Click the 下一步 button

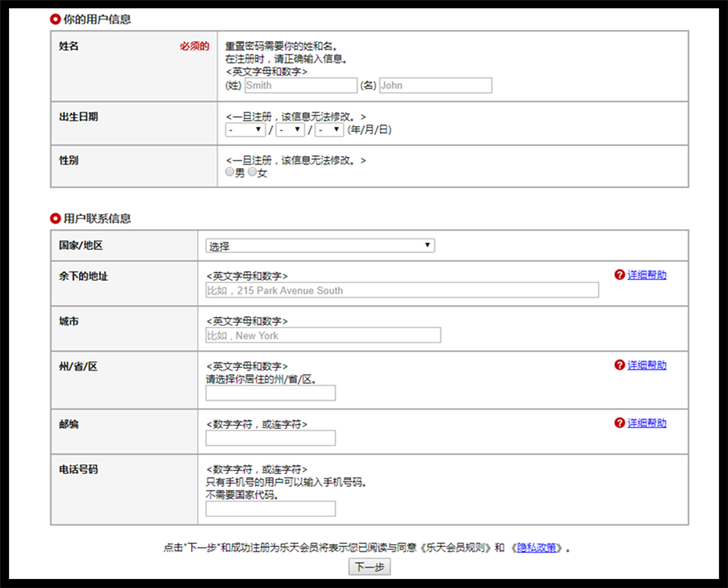click(370, 567)
